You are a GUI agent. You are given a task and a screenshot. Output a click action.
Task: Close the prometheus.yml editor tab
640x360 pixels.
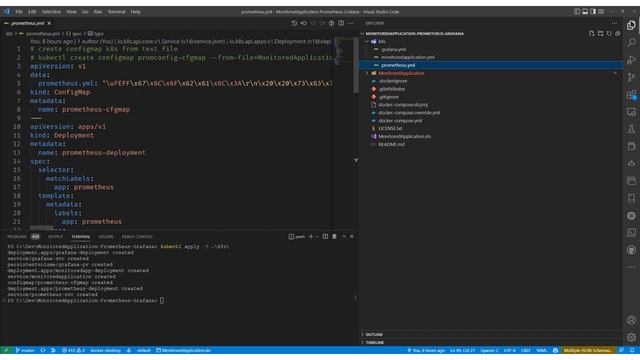[49, 23]
